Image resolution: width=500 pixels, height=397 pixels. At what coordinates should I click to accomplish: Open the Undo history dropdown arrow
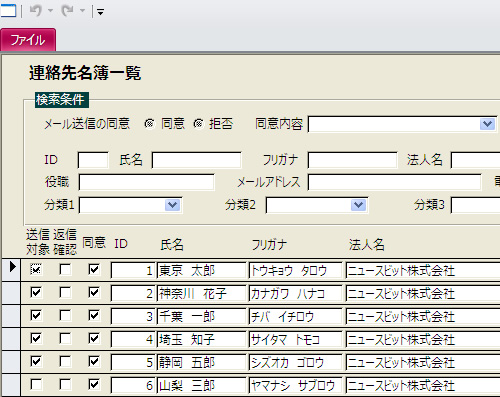[x=51, y=11]
